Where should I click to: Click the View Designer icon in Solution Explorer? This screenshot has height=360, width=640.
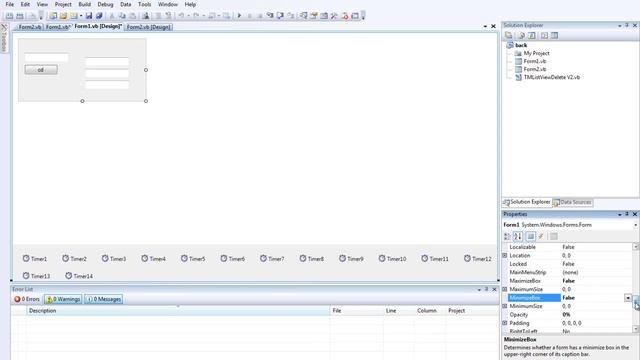[554, 36]
